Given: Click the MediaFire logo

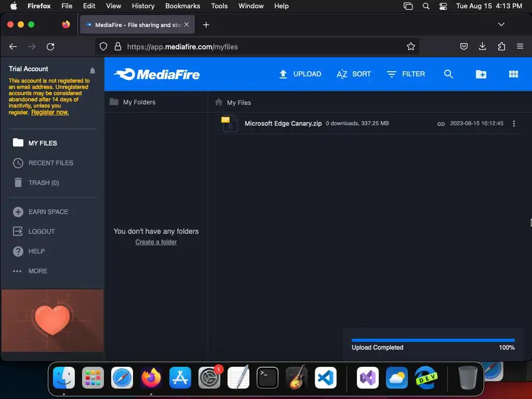Looking at the screenshot, I should coord(156,74).
